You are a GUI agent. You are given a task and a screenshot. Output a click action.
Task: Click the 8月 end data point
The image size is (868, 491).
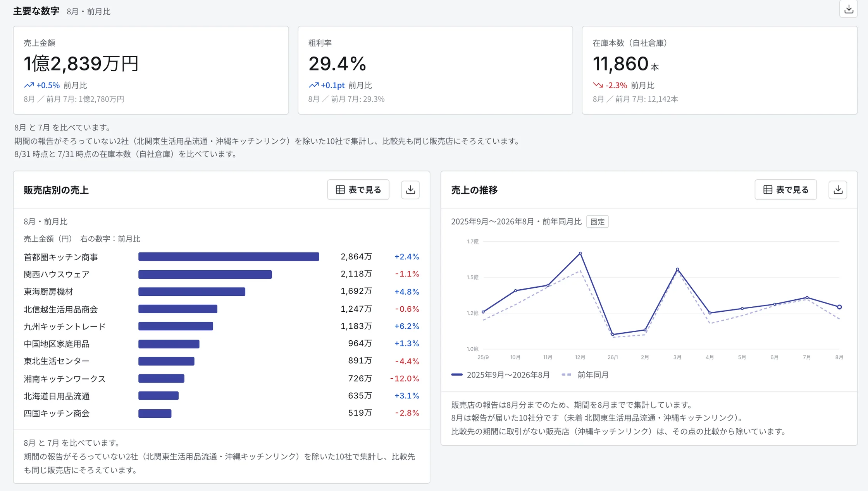click(839, 307)
